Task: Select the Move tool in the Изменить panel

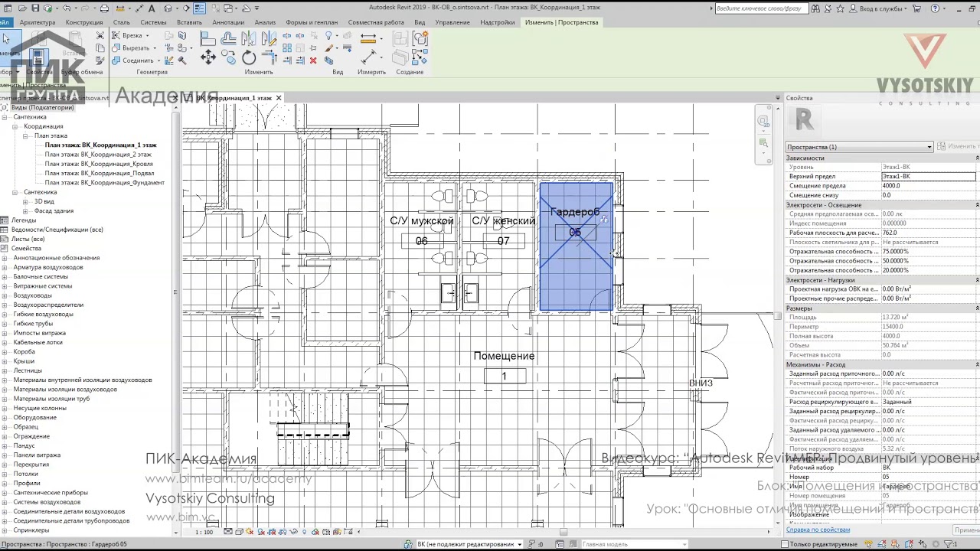Action: point(208,57)
